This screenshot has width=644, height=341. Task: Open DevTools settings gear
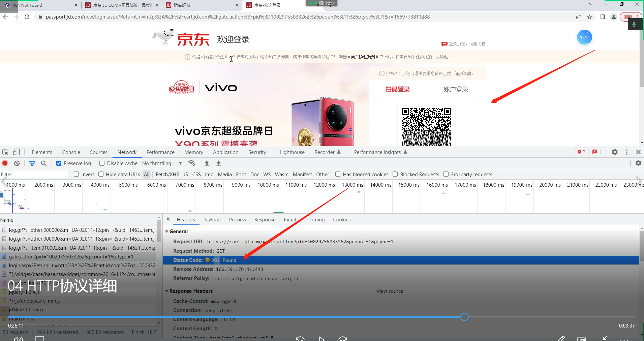click(615, 152)
